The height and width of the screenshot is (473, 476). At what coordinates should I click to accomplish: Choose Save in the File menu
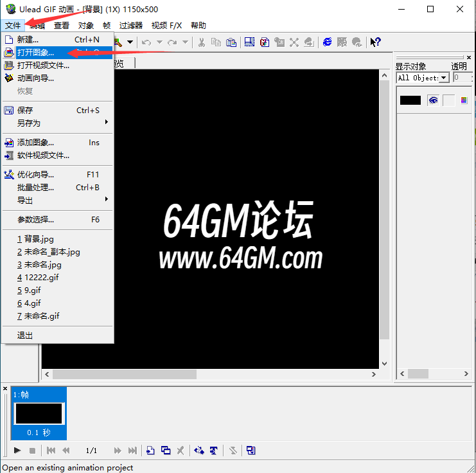57,111
